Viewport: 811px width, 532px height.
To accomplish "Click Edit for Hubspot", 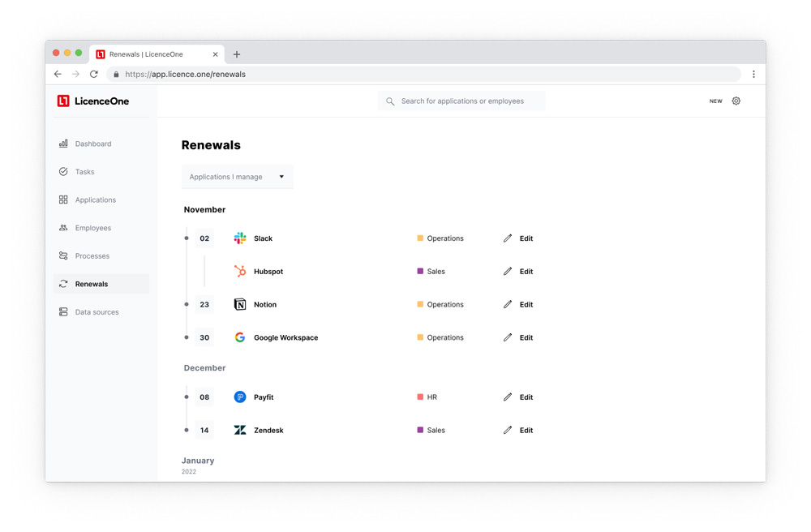I will (526, 272).
